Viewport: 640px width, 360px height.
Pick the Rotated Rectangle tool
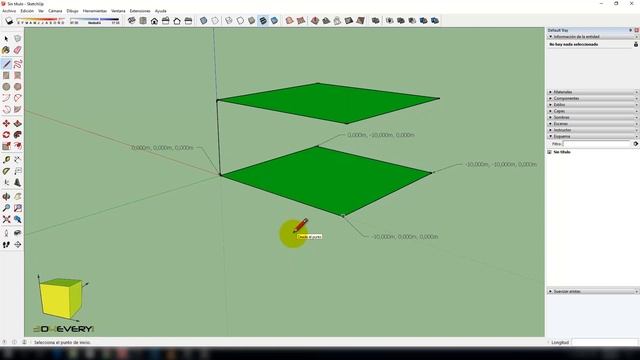[x=18, y=76]
